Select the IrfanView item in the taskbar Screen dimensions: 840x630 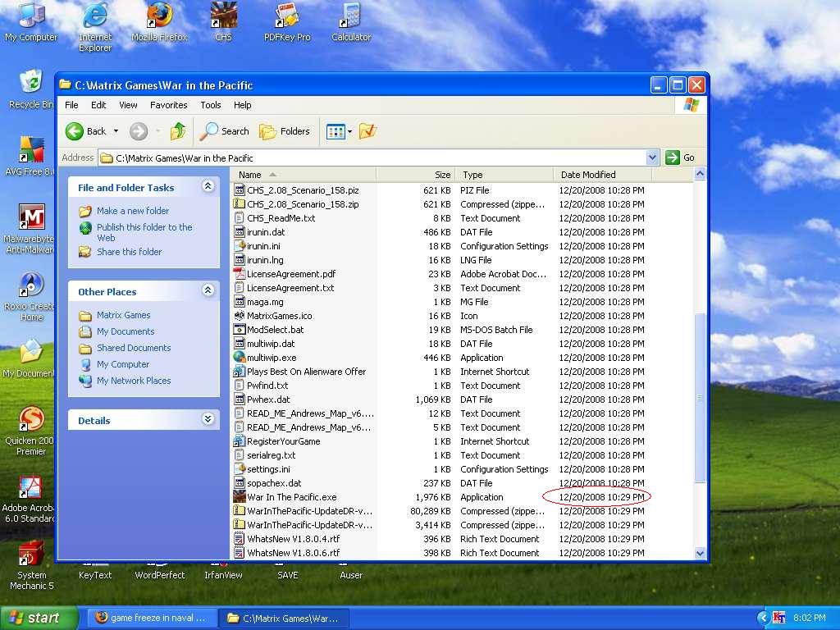tap(222, 574)
